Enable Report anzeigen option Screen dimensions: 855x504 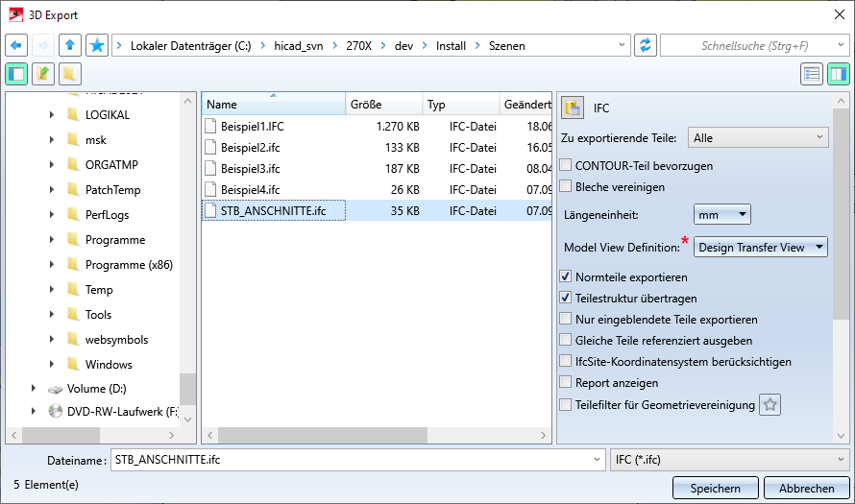tap(566, 383)
